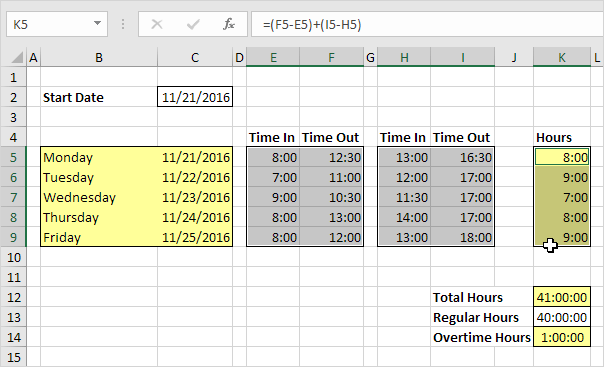Click the formula bar options dots handle
The height and width of the screenshot is (367, 604).
point(123,24)
